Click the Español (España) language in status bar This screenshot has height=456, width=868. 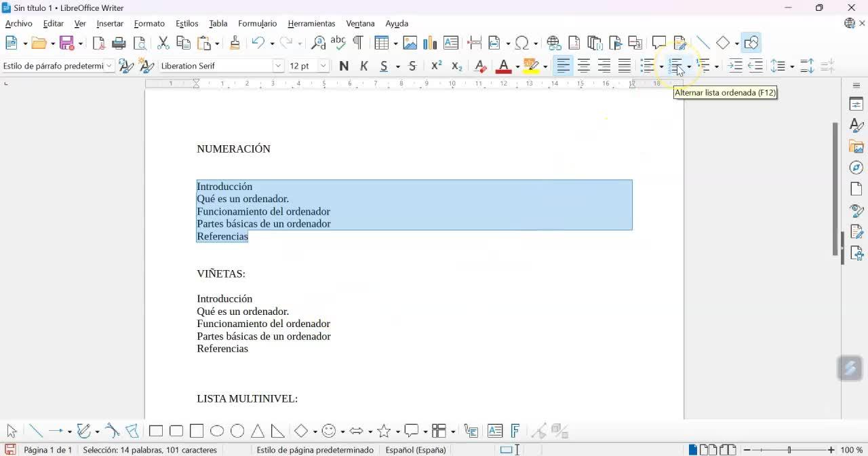point(416,450)
